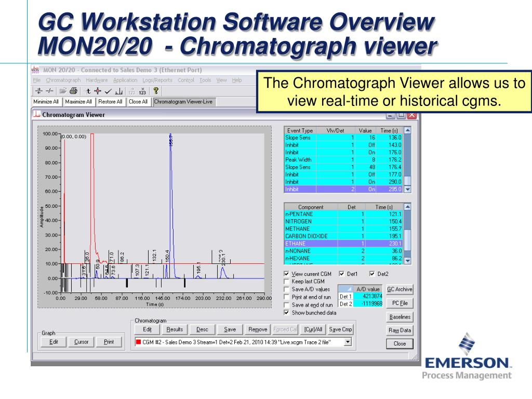Open the Chromatograph menu
Viewport: 532px width, 399px height.
tap(63, 80)
